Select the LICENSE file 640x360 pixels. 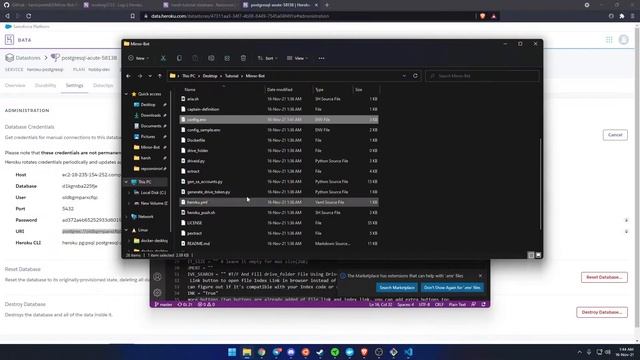[x=279, y=223]
